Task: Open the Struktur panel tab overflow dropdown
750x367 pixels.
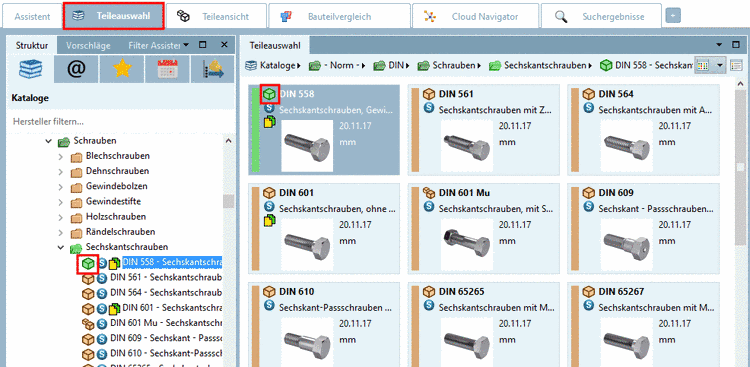Action: click(x=186, y=44)
